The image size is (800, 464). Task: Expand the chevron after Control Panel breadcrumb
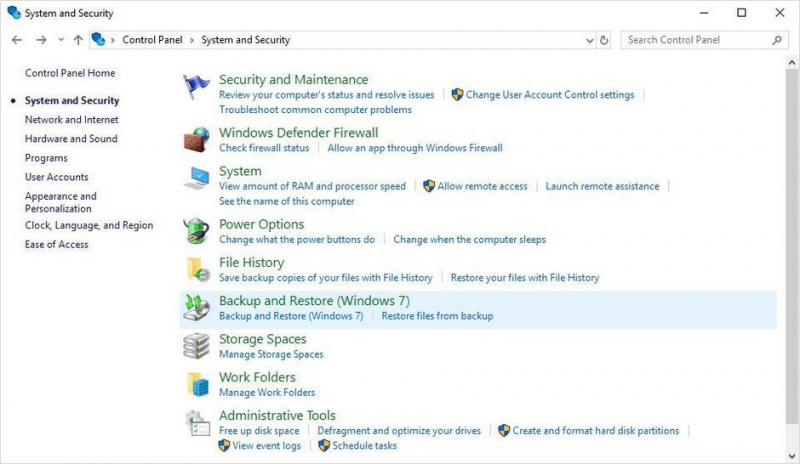click(192, 40)
